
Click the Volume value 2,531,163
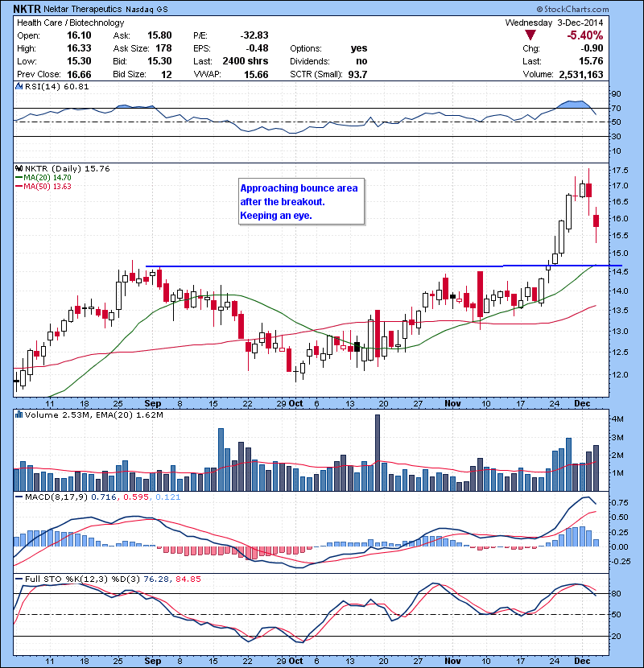581,74
